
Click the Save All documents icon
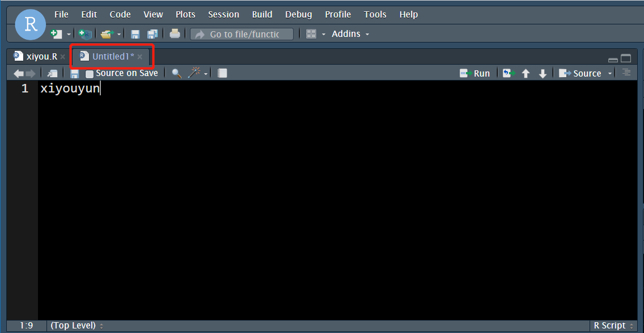152,34
